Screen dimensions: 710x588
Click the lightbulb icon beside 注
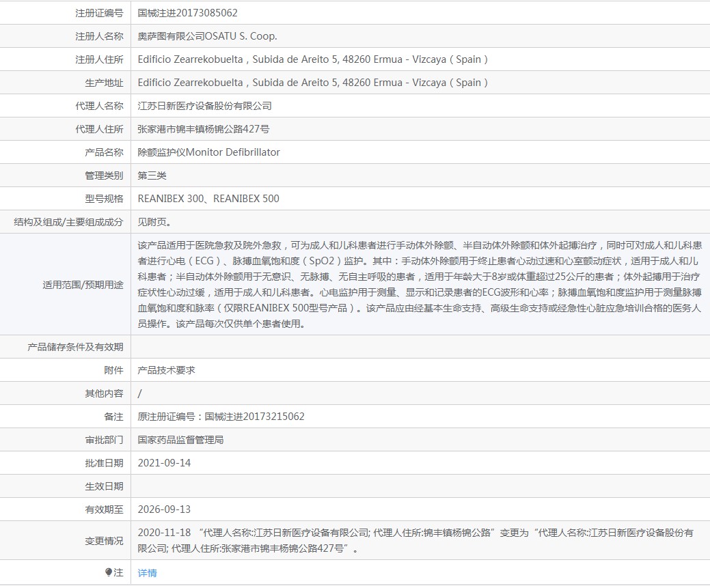pyautogui.click(x=109, y=572)
